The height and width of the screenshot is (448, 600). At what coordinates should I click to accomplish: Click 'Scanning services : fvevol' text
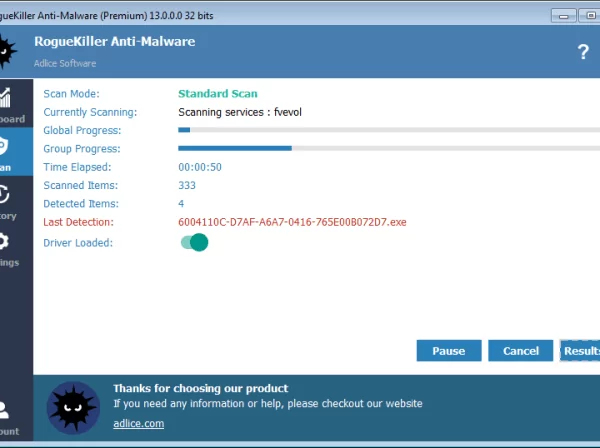tap(240, 112)
